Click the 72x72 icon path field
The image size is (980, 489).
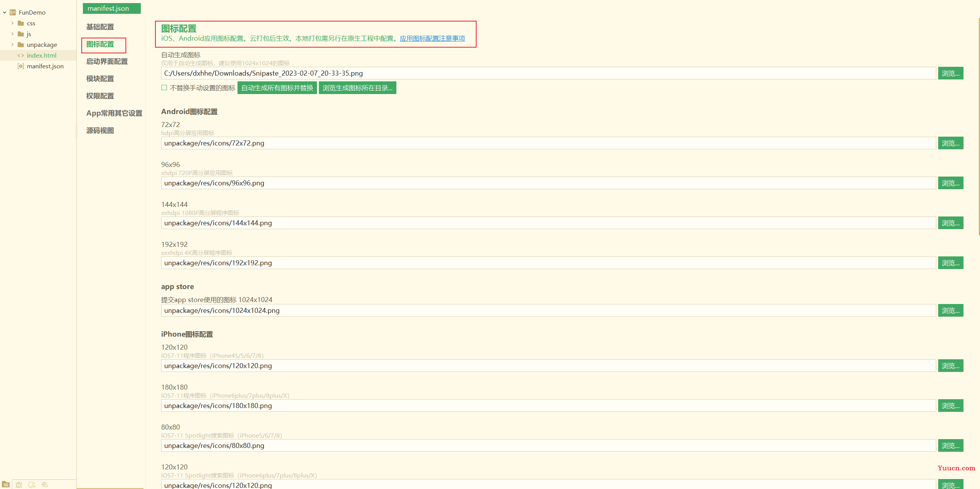point(548,143)
